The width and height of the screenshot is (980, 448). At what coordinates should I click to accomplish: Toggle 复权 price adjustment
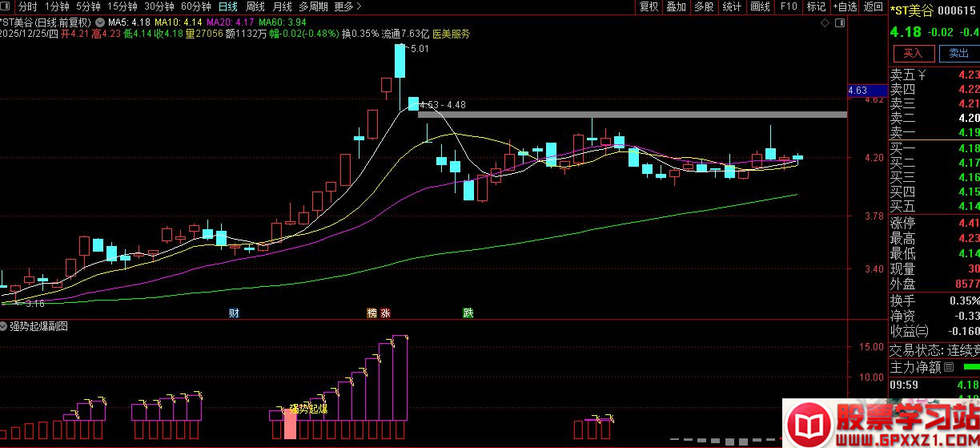pyautogui.click(x=649, y=6)
